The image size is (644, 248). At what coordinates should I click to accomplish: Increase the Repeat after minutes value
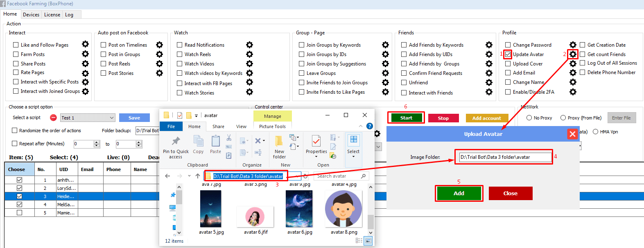click(x=97, y=142)
